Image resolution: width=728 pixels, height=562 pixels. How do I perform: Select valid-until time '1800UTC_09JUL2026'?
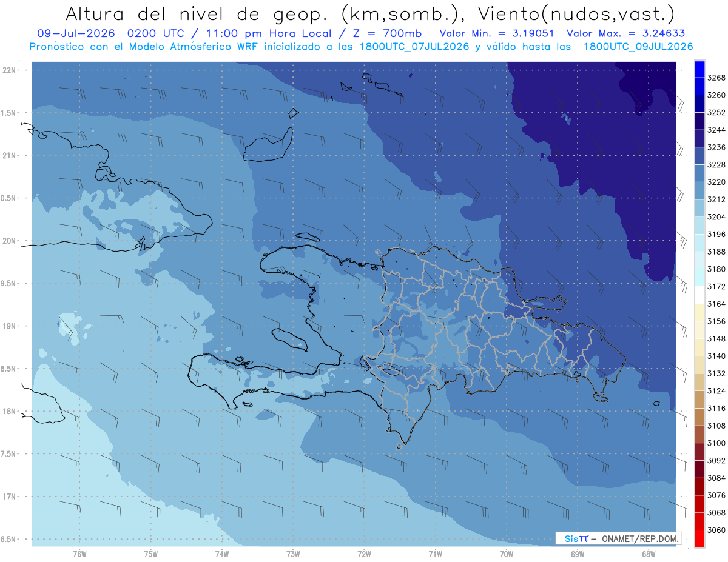(x=638, y=47)
